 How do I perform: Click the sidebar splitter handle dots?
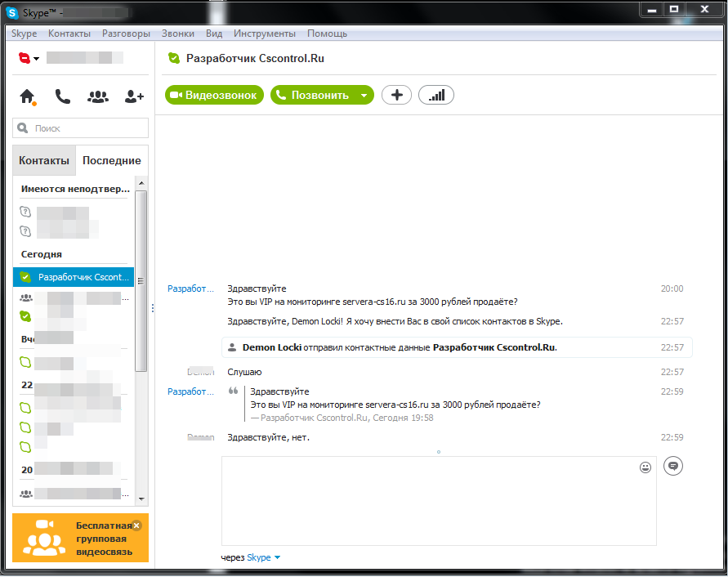152,308
